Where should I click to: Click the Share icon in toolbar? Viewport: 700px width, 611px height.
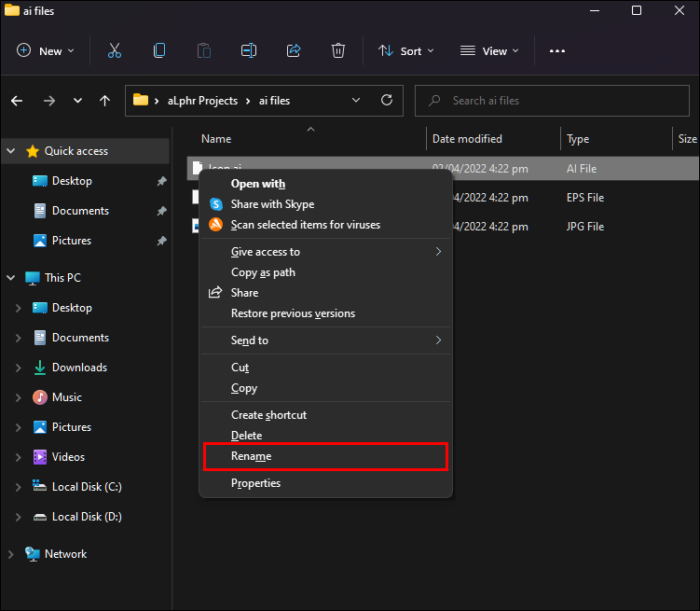tap(294, 51)
